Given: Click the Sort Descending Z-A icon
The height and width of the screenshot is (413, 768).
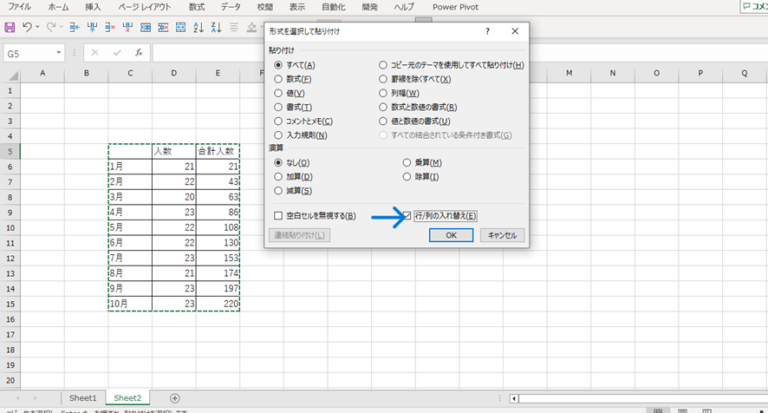Looking at the screenshot, I should tap(216, 26).
